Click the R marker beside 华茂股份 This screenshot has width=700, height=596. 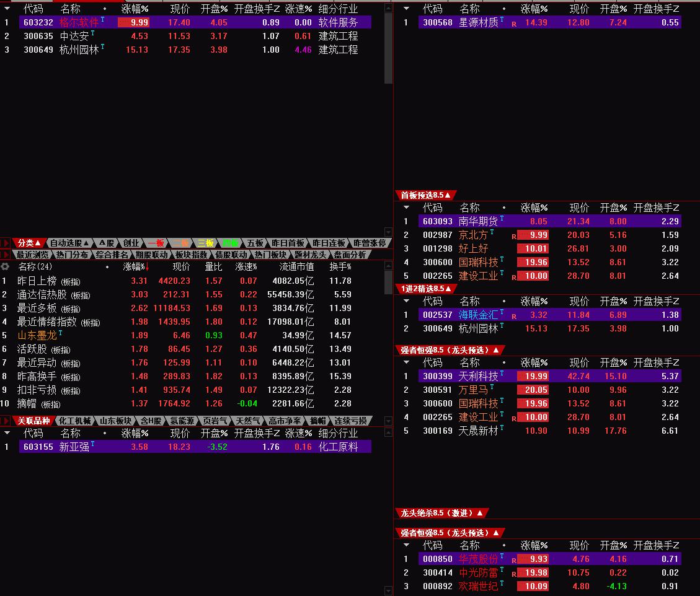pyautogui.click(x=514, y=560)
